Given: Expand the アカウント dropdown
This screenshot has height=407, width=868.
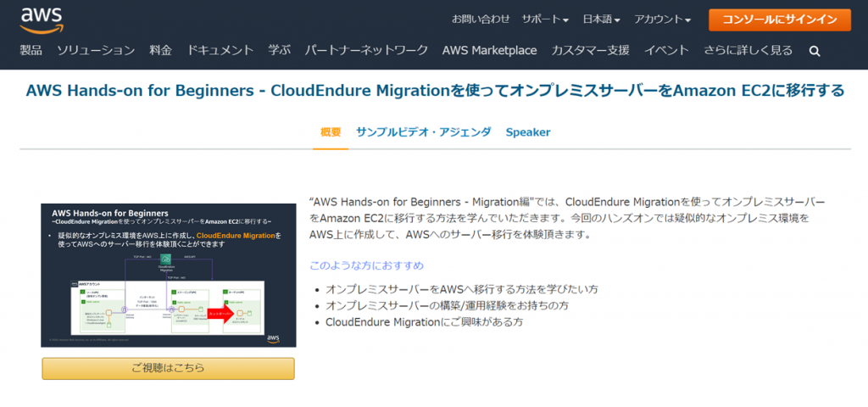Looking at the screenshot, I should pos(662,19).
